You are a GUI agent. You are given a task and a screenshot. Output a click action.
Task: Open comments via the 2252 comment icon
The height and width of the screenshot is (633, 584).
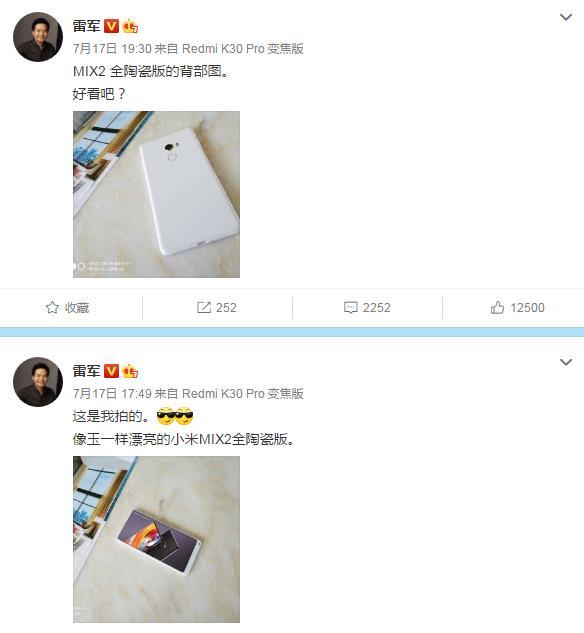click(350, 308)
